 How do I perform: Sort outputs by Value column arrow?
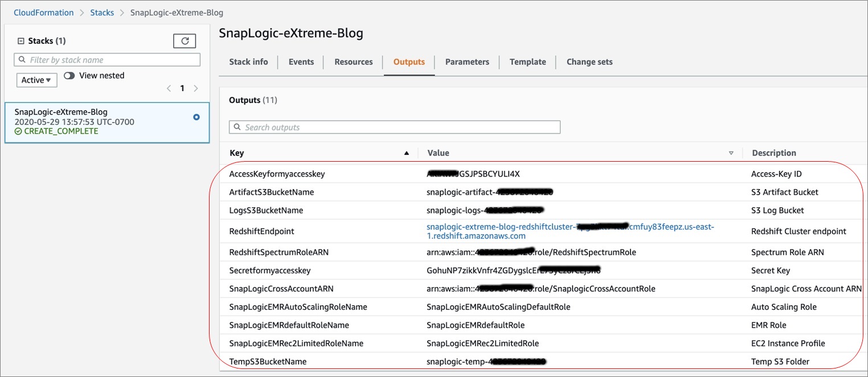731,153
